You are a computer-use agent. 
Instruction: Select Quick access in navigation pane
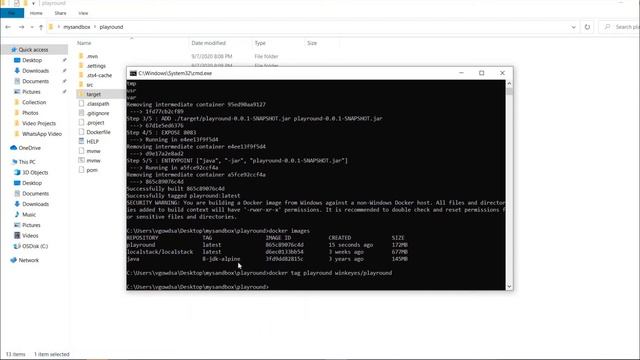click(33, 49)
